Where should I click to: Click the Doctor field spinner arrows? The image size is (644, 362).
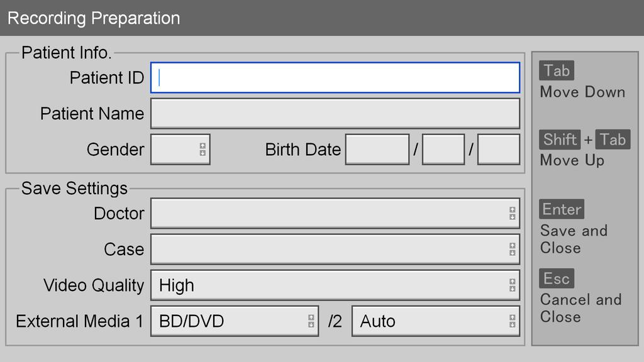[x=512, y=214]
